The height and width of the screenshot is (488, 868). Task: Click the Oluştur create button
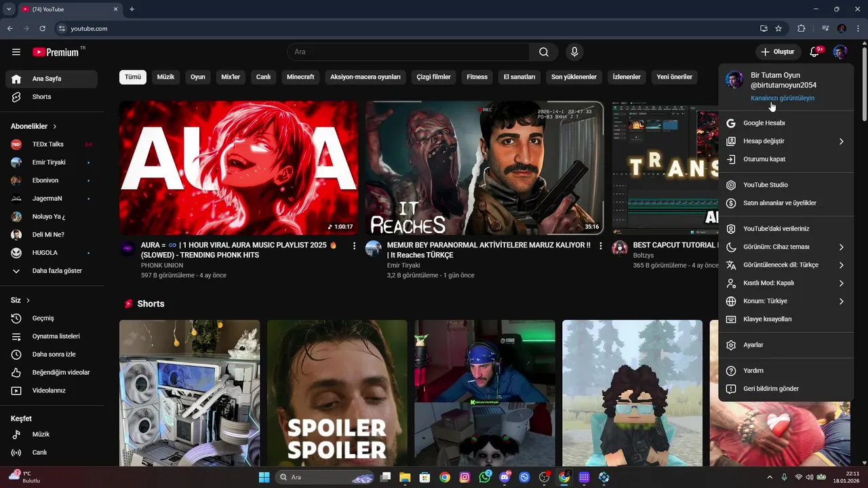point(778,52)
